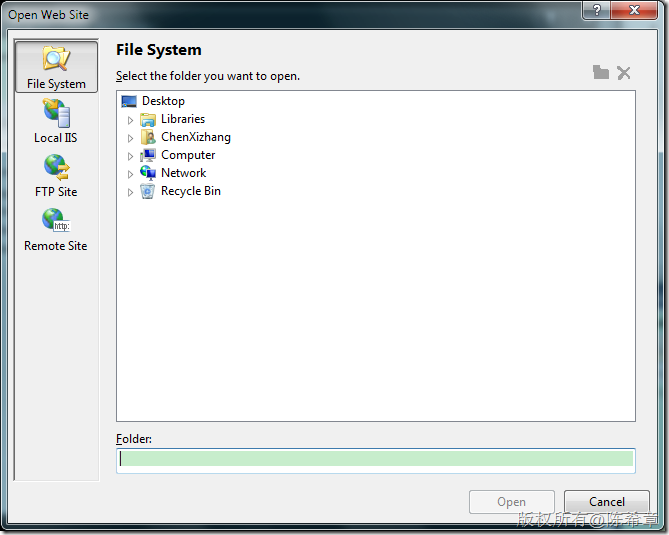Select the File System source icon

coord(56,59)
